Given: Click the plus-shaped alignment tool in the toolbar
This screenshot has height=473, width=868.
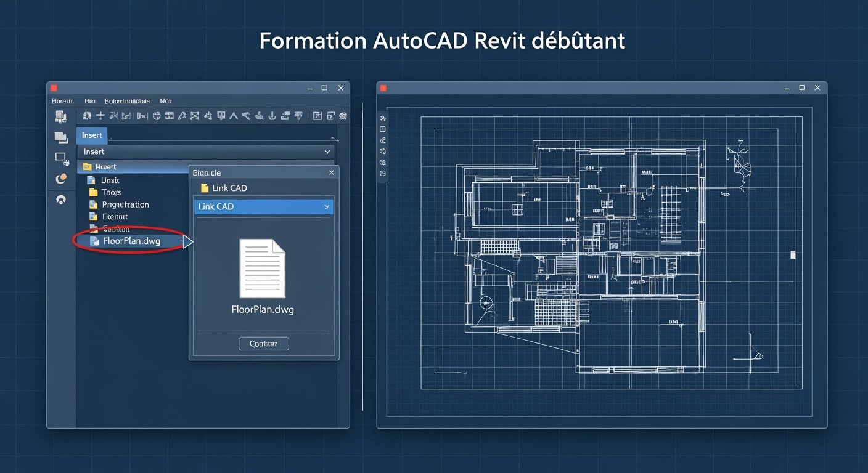Looking at the screenshot, I should 100,116.
